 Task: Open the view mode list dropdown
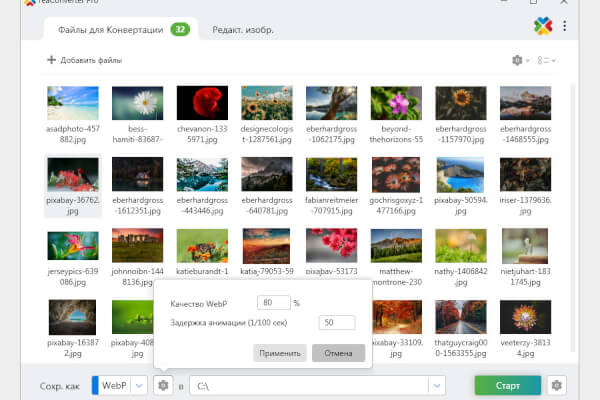tap(546, 61)
